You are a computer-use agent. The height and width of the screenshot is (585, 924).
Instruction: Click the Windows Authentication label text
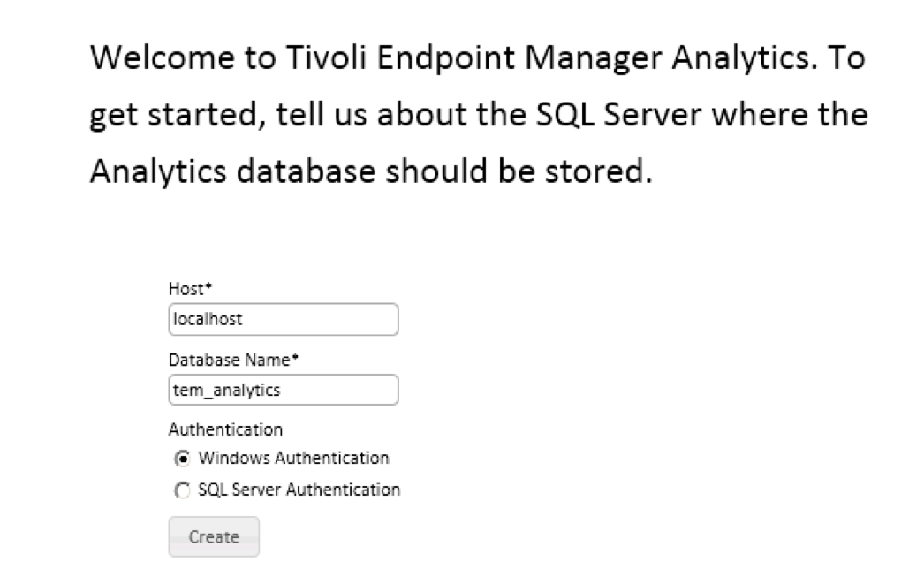pyautogui.click(x=293, y=458)
